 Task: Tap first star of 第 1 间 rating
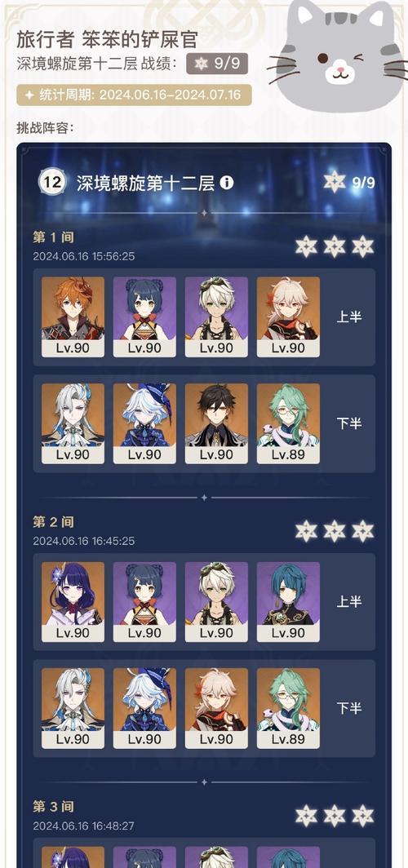click(306, 246)
